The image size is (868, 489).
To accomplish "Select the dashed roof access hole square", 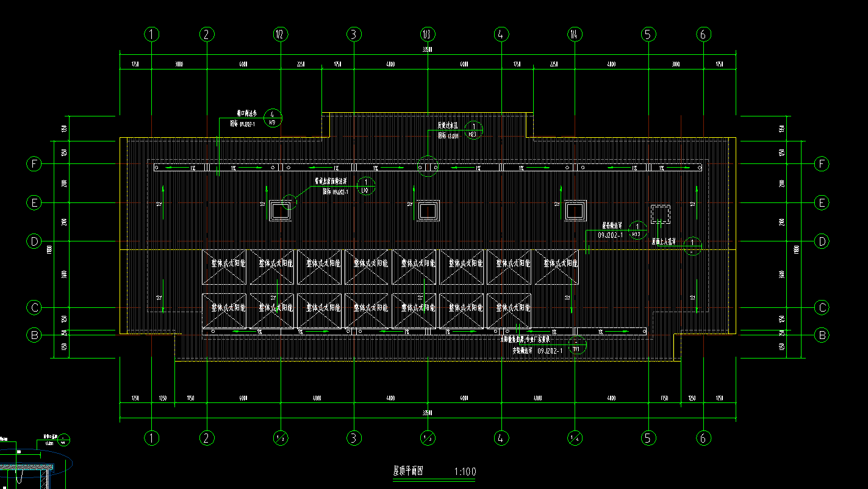I will tap(660, 214).
